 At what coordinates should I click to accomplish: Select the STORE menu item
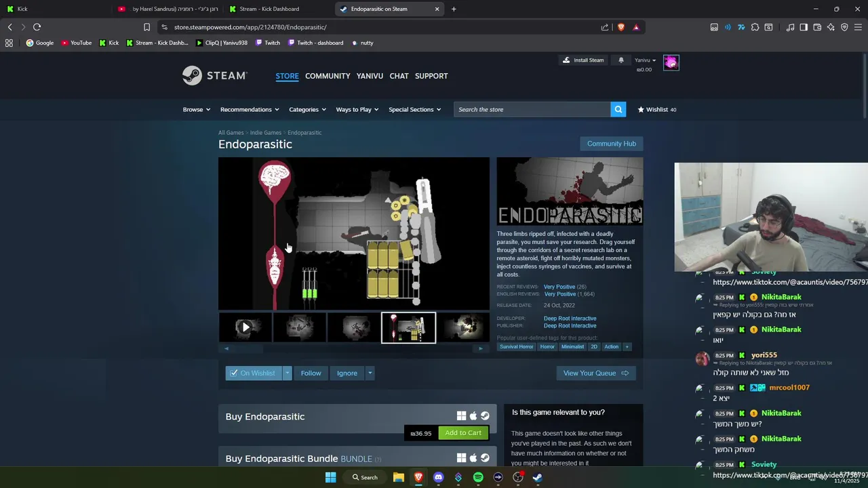pos(287,76)
